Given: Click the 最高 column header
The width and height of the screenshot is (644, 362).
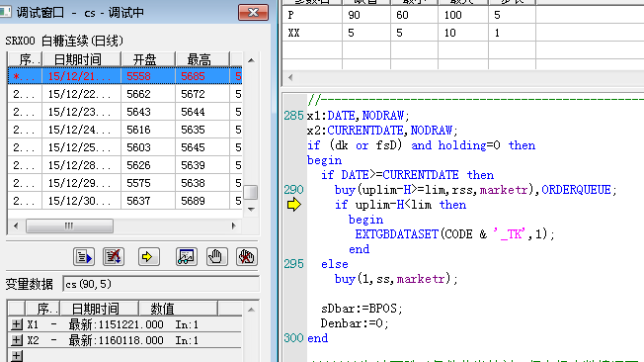Looking at the screenshot, I should (x=202, y=59).
